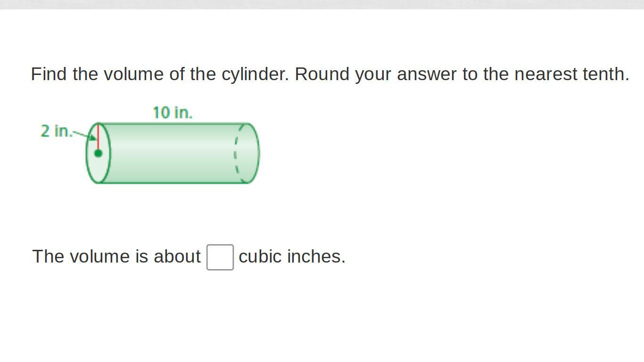The image size is (644, 362).
Task: Select the "10 in." length label
Action: pos(173,113)
